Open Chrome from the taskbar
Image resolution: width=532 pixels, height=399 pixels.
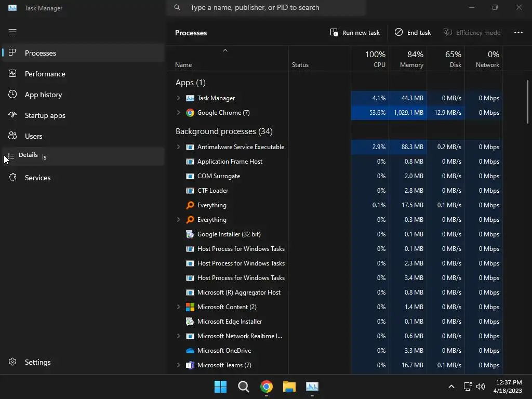[267, 387]
